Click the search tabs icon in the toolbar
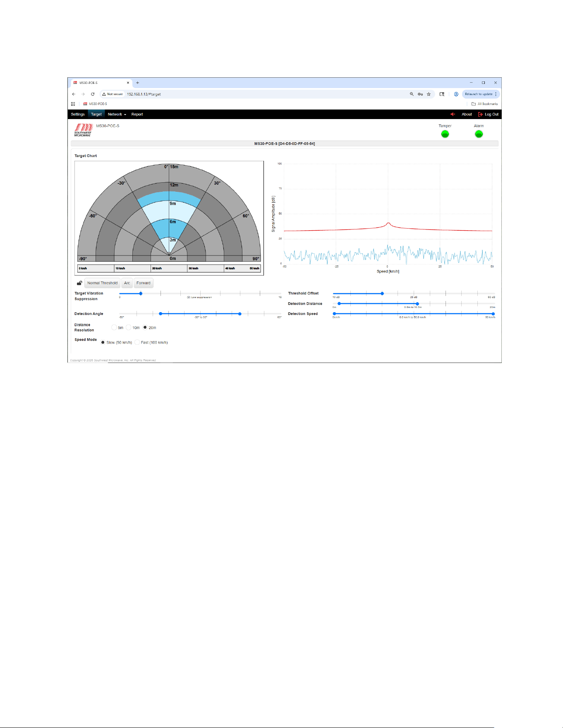The width and height of the screenshot is (563, 728). [442, 94]
